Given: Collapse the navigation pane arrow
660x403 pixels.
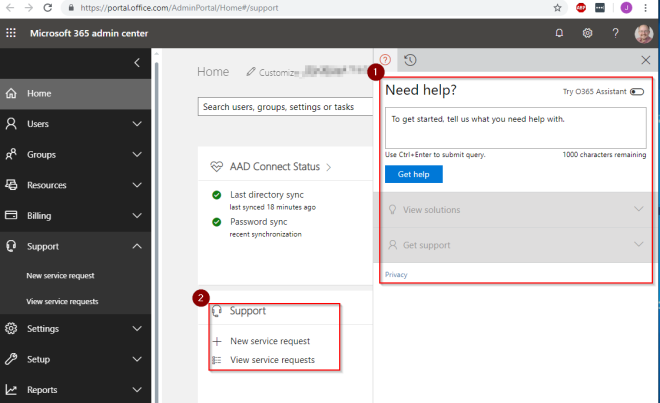Looking at the screenshot, I should (137, 63).
